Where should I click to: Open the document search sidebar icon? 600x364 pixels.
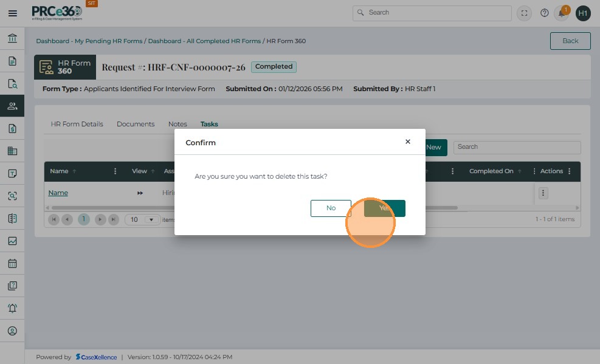point(12,83)
